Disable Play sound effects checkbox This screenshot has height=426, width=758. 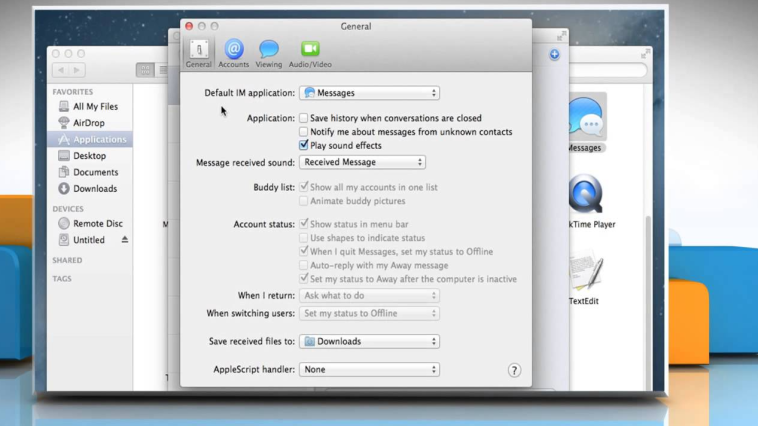pos(304,145)
